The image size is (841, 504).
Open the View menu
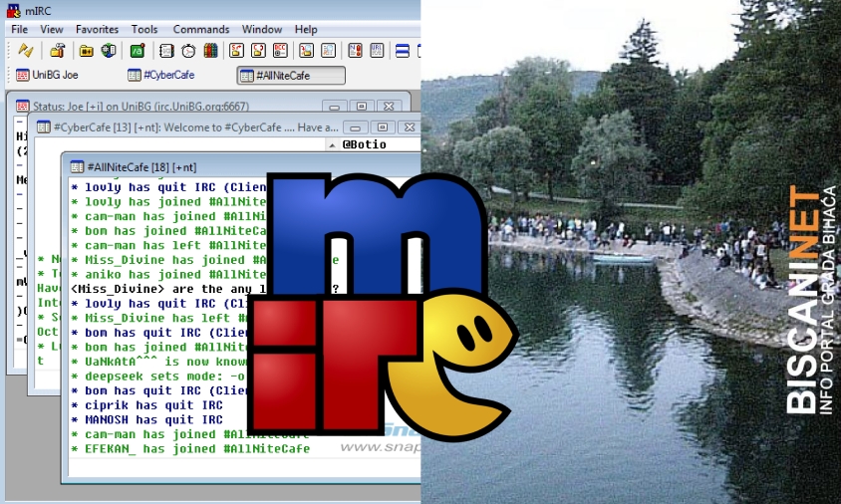point(52,30)
